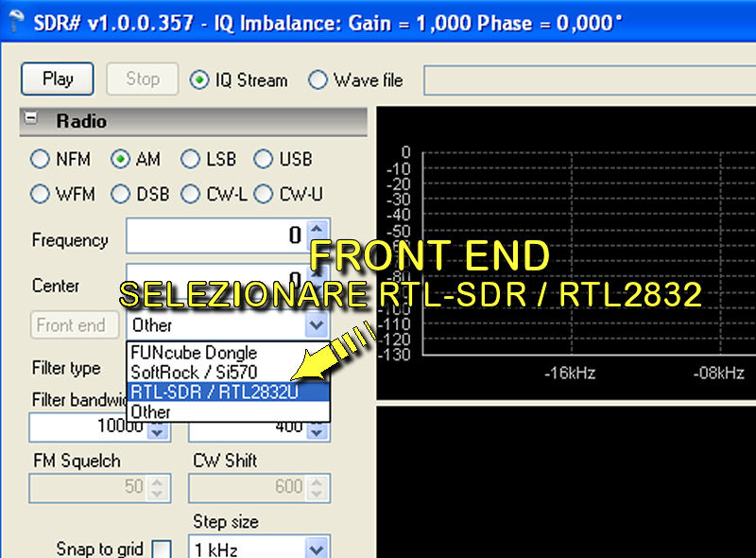The height and width of the screenshot is (558, 756).
Task: Open the Step size dropdown
Action: tap(317, 549)
